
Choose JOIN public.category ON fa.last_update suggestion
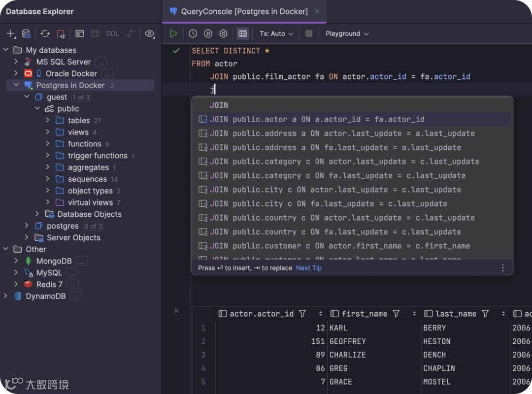[x=352, y=175]
